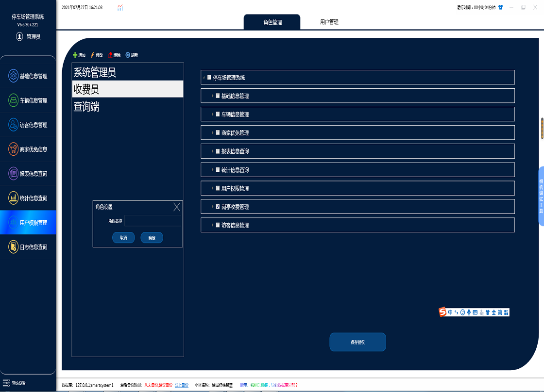
Task: Click the Refresh (刷新) icon
Action: coord(128,55)
